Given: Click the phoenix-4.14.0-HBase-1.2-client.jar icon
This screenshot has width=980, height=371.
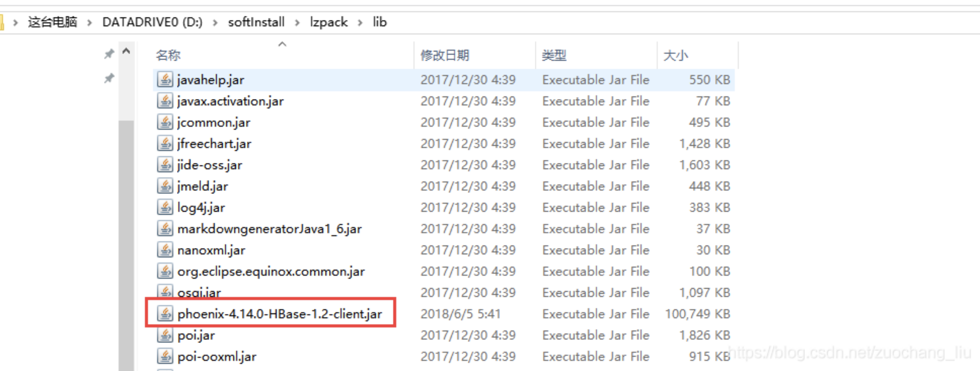Looking at the screenshot, I should tap(165, 314).
